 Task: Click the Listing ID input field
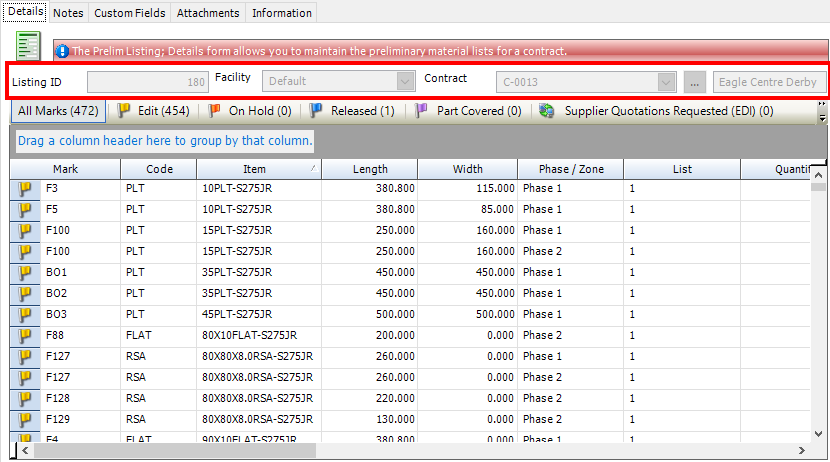coord(148,82)
